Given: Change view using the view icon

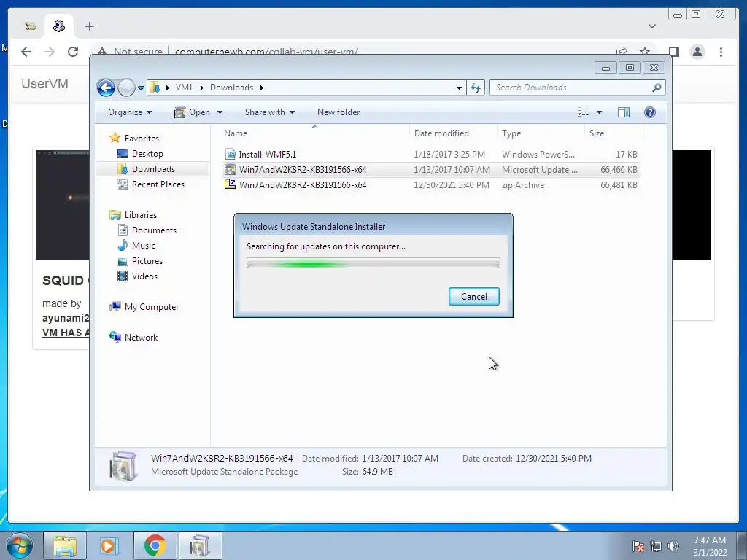Looking at the screenshot, I should pos(583,112).
